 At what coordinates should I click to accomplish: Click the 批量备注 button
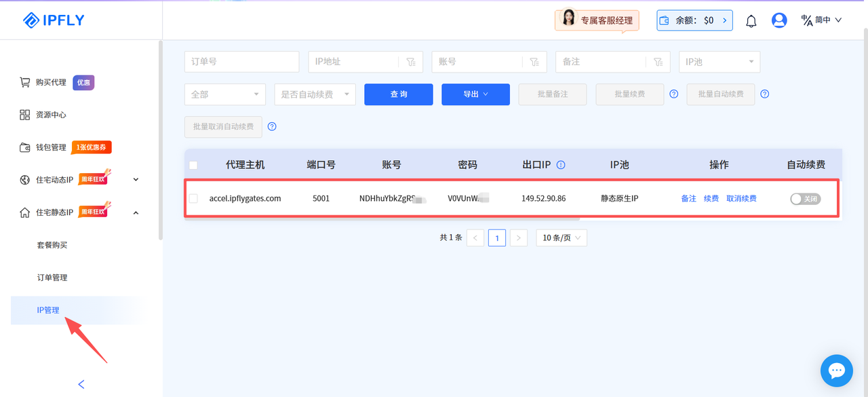click(553, 94)
